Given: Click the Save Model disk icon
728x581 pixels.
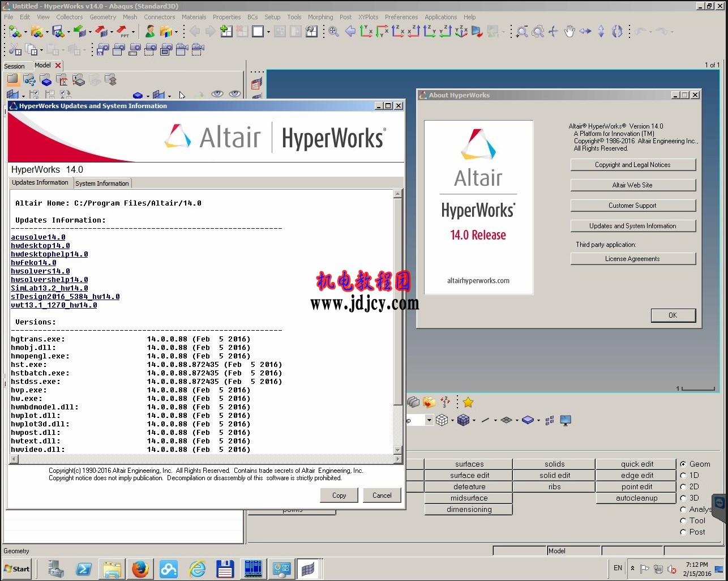Looking at the screenshot, I should point(57,32).
